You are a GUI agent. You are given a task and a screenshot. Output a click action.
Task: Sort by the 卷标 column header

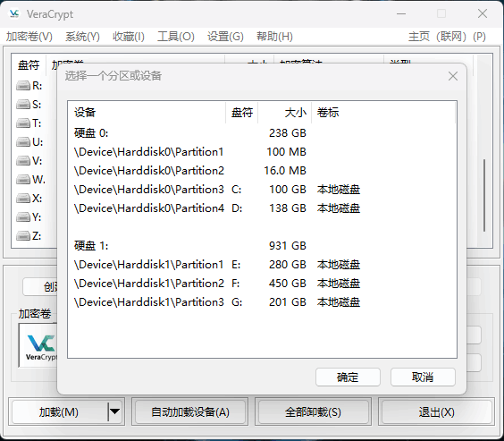click(383, 112)
